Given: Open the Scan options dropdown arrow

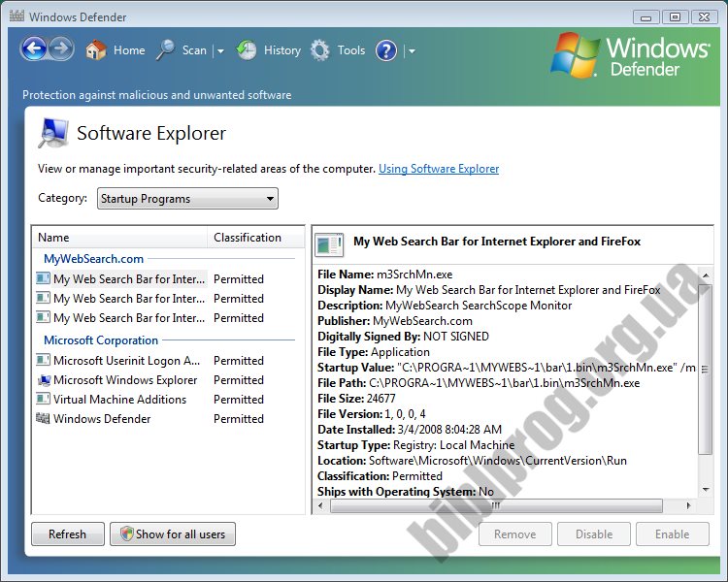Looking at the screenshot, I should (x=220, y=50).
